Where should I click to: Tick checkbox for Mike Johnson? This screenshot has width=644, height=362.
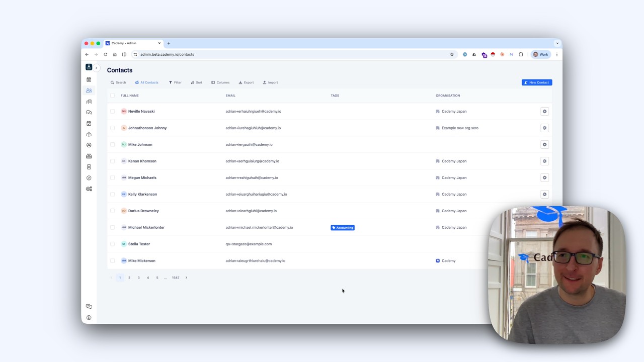[x=112, y=144]
